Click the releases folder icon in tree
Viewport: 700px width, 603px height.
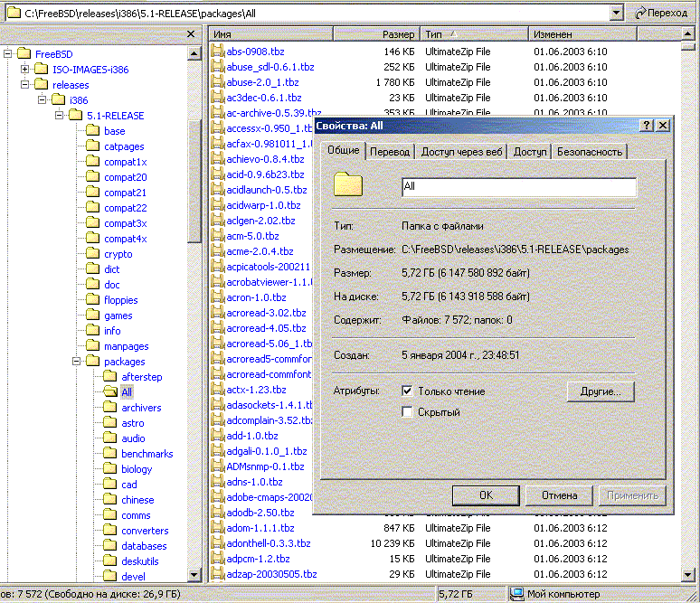(x=42, y=84)
